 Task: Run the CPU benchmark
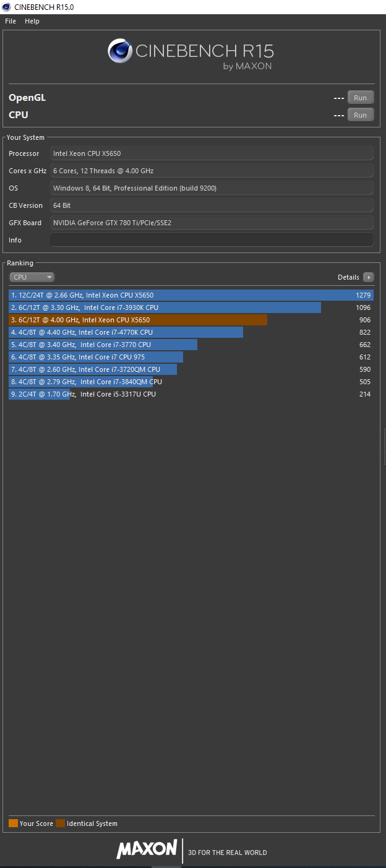[361, 114]
